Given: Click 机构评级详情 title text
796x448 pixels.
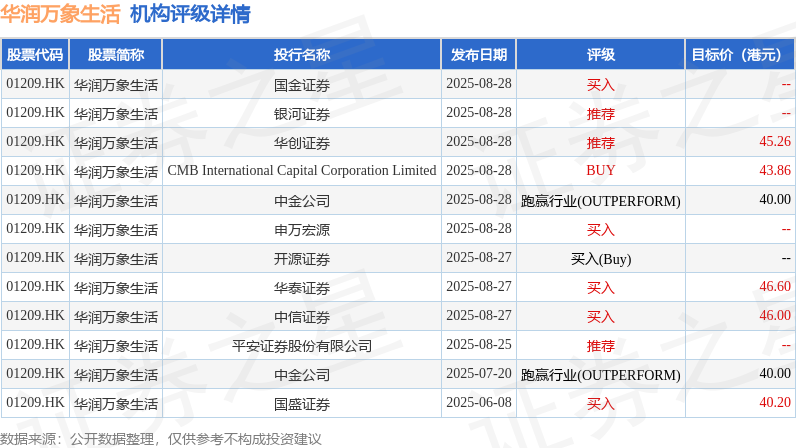Looking at the screenshot, I should [x=190, y=14].
